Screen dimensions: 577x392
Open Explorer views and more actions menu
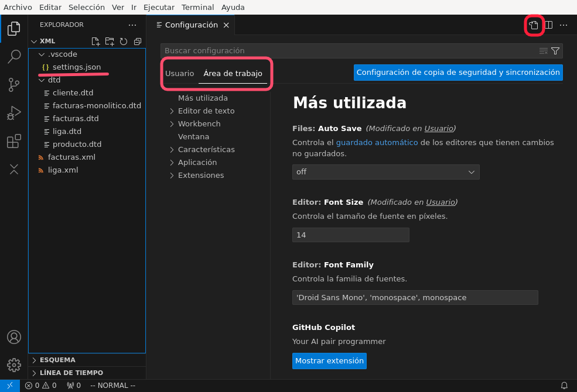tap(132, 25)
